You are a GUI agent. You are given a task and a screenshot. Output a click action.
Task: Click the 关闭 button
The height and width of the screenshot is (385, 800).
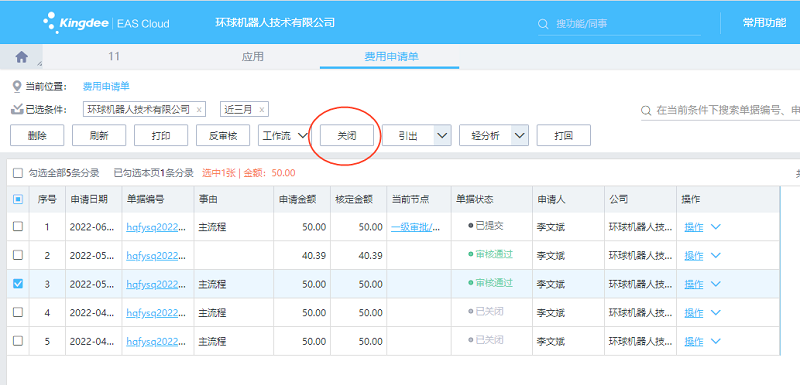coord(347,136)
